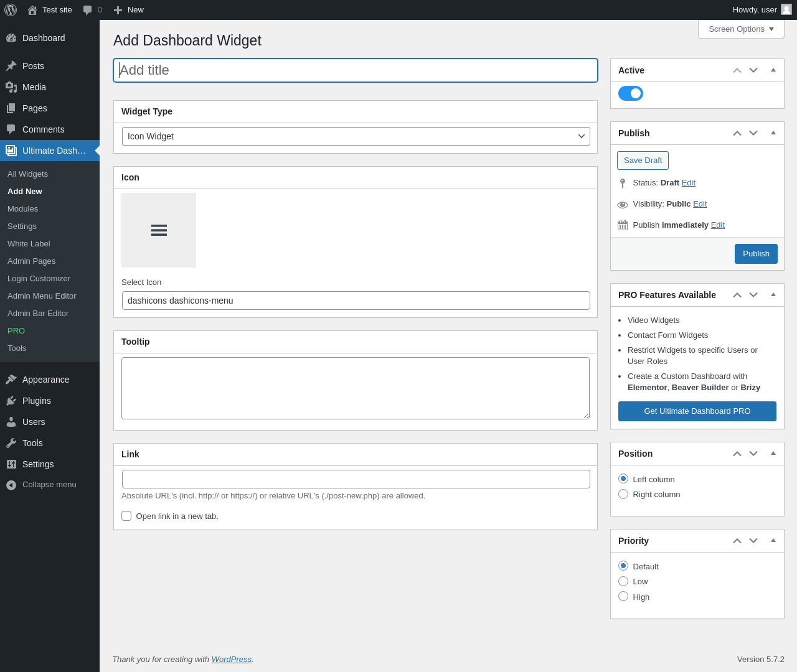Screen dimensions: 797x672
Task: Open Appearance from the sidebar
Action: click(x=45, y=380)
